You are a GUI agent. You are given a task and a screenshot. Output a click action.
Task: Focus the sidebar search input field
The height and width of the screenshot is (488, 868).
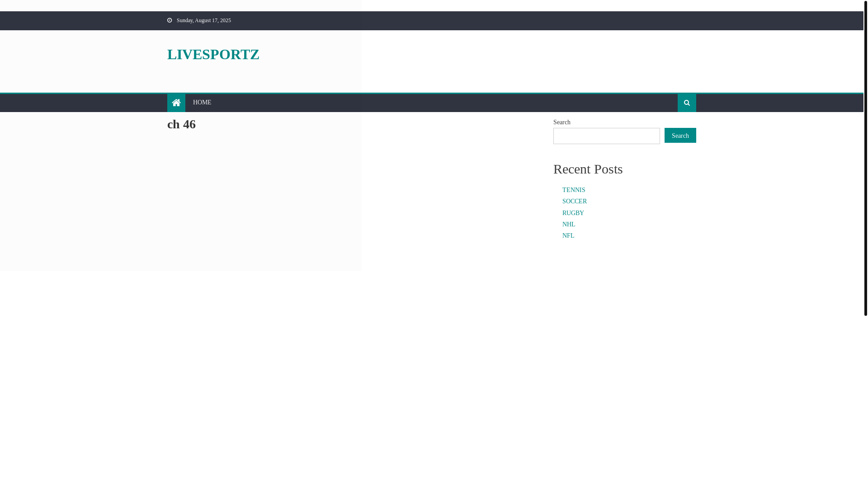(607, 136)
